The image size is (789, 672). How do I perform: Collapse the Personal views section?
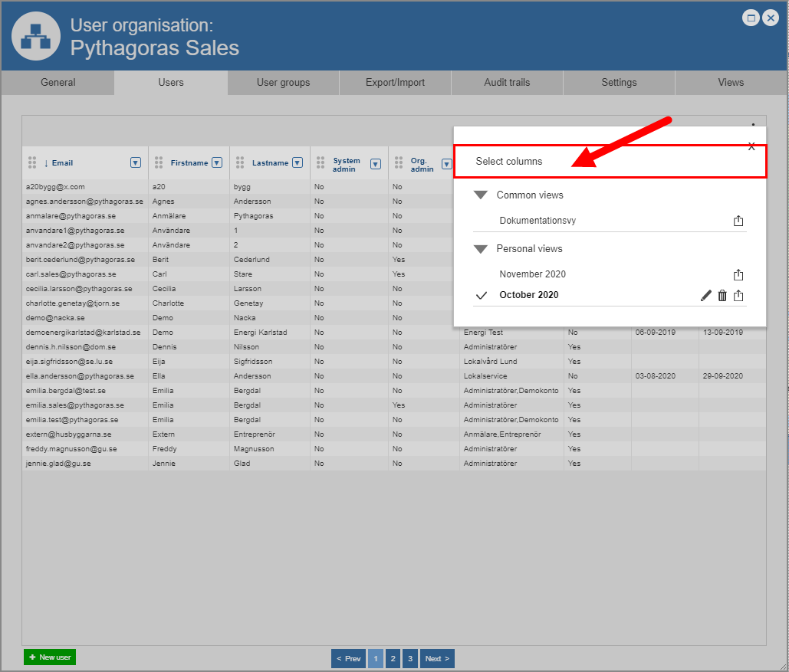click(x=481, y=249)
